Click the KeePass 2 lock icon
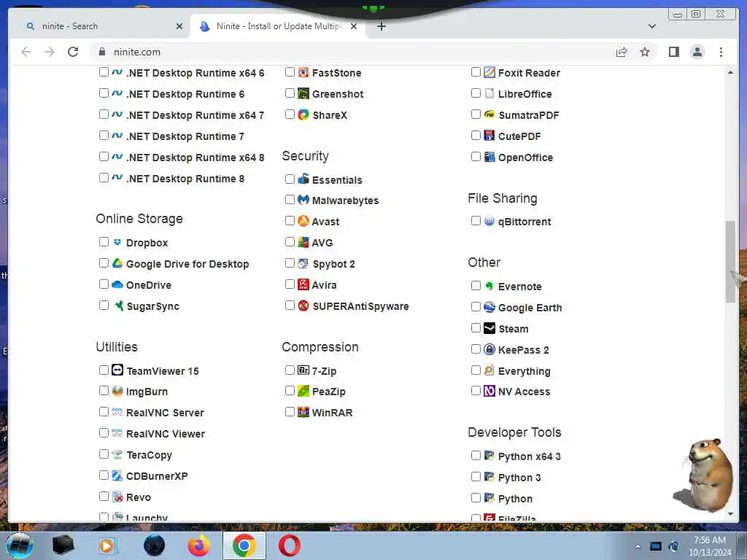Screen dimensions: 747x560 [x=489, y=349]
